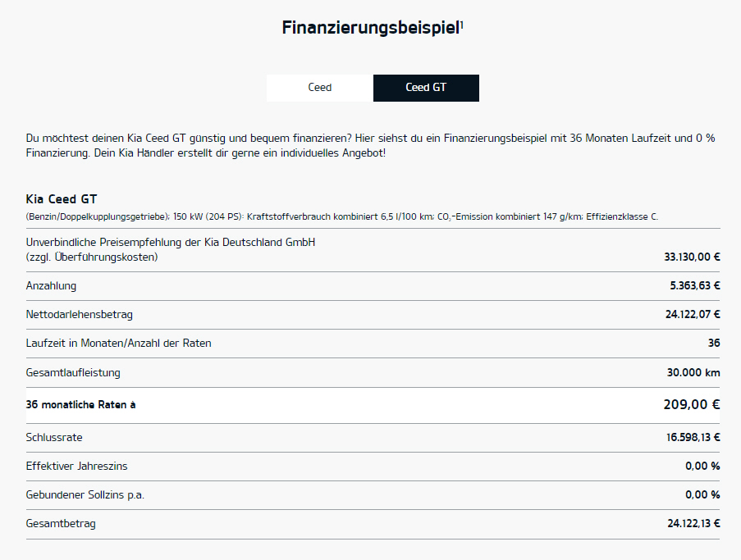The width and height of the screenshot is (741, 560).
Task: Click the Schlussrate amount 16.598,13 €
Action: coord(692,438)
